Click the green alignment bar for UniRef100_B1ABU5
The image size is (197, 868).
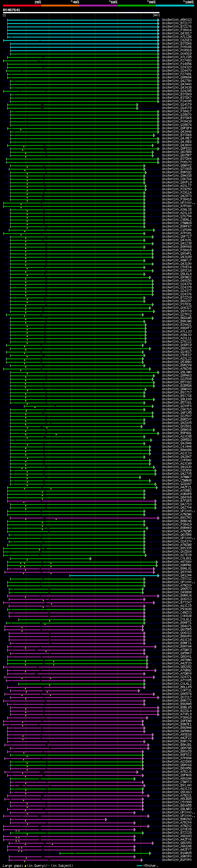pos(105,853)
